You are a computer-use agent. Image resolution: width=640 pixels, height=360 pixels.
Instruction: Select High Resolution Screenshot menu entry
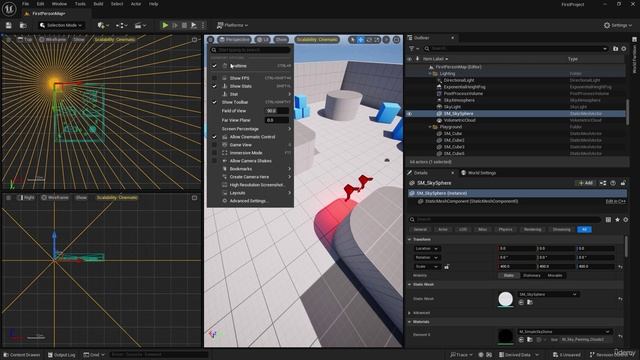tap(250, 185)
